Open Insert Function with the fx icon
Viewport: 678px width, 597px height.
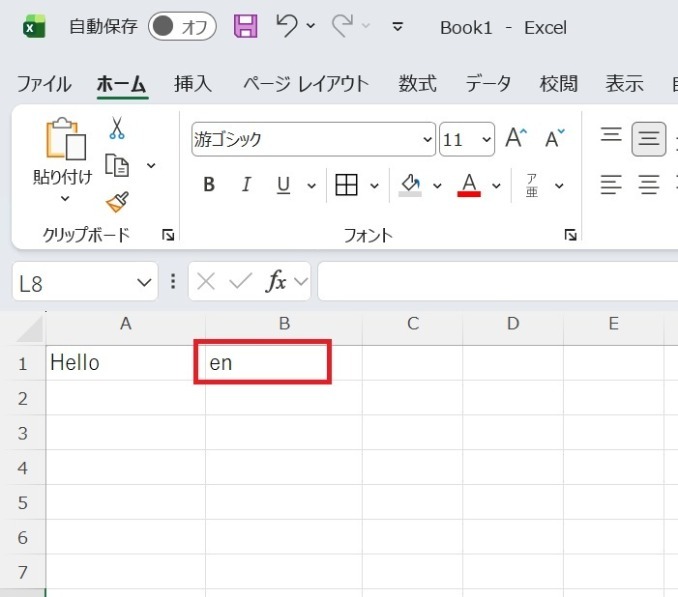coord(275,281)
